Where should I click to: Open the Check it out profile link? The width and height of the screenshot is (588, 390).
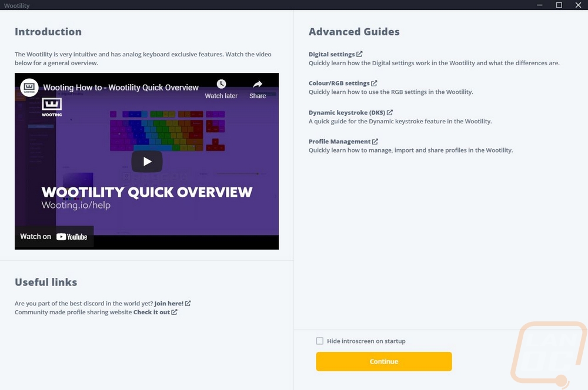point(152,312)
